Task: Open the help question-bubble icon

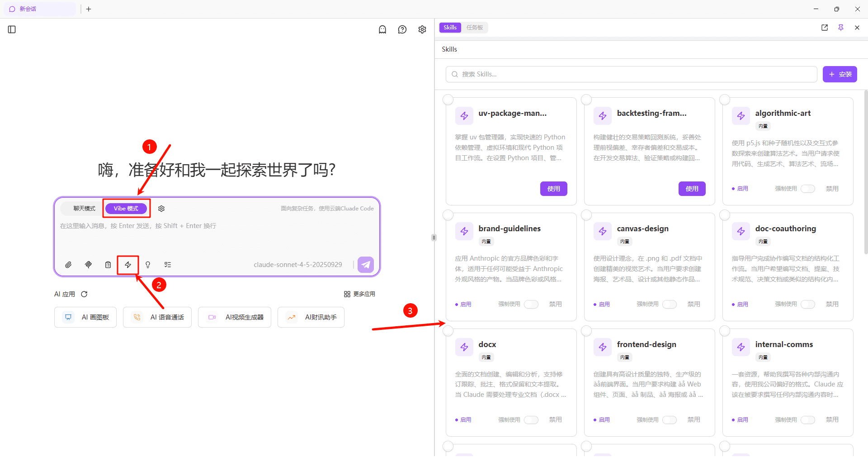Action: pos(402,29)
